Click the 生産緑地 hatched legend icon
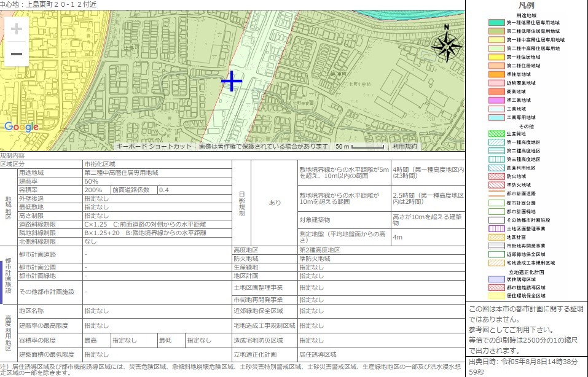This screenshot has width=588, height=377. pos(496,133)
